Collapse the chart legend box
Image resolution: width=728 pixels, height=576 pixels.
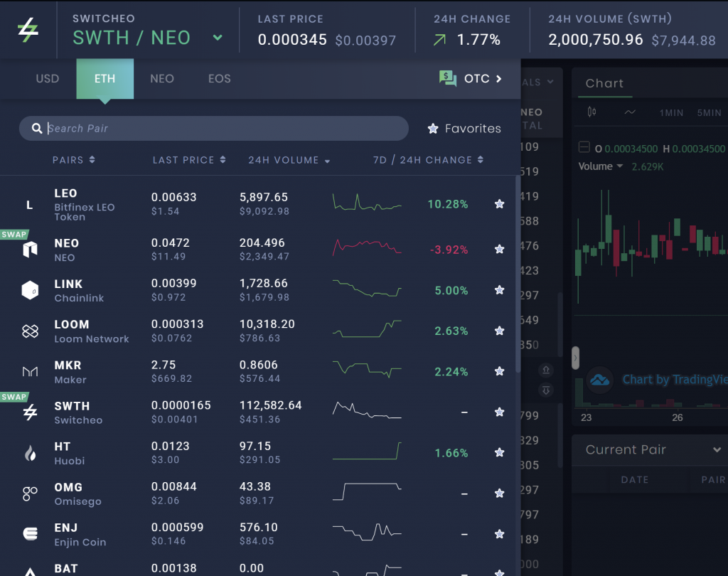click(584, 147)
